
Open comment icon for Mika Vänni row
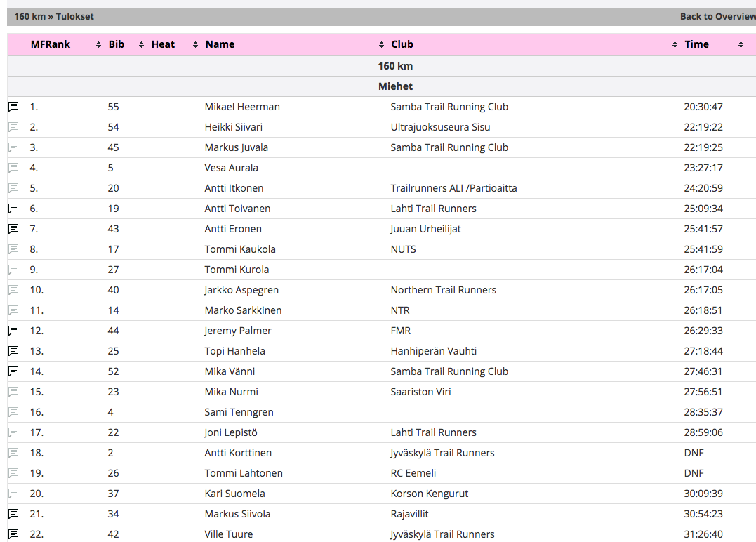[x=13, y=371]
